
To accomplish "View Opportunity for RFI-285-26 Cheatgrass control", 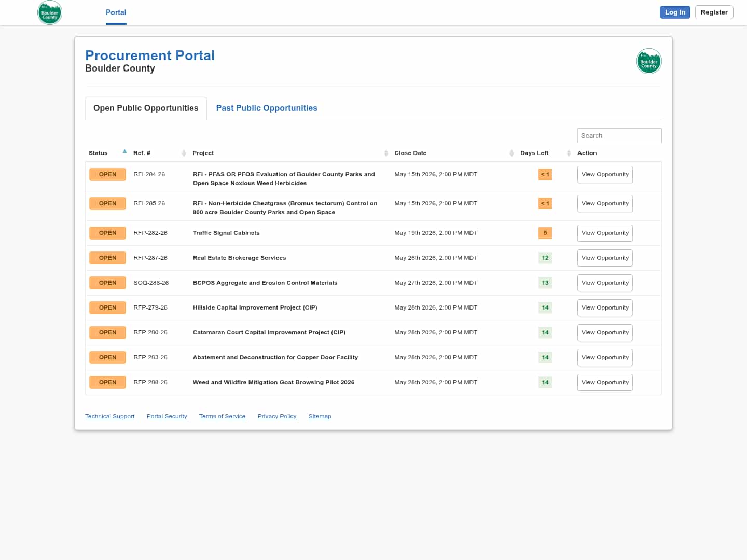I will click(605, 203).
